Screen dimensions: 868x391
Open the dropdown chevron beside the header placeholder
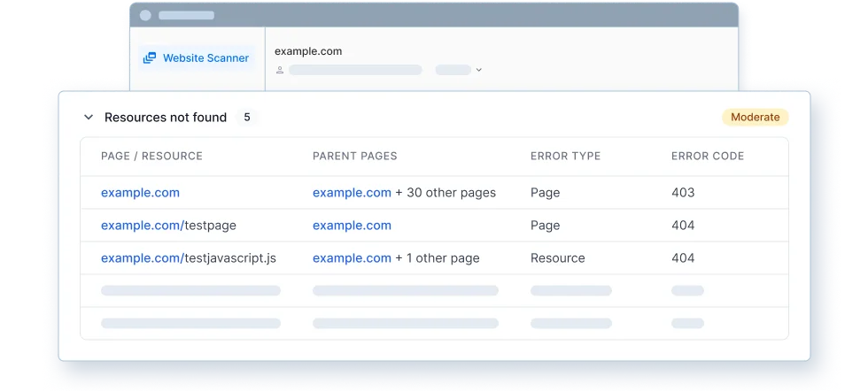pyautogui.click(x=479, y=70)
